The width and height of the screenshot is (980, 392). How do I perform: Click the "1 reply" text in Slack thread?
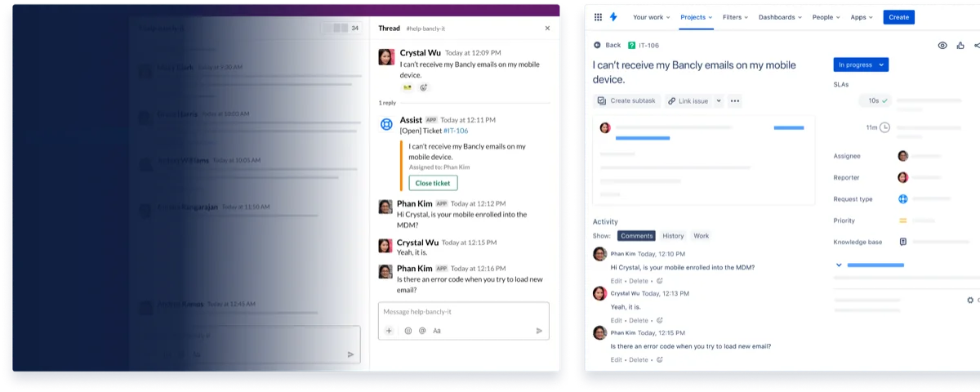point(387,103)
